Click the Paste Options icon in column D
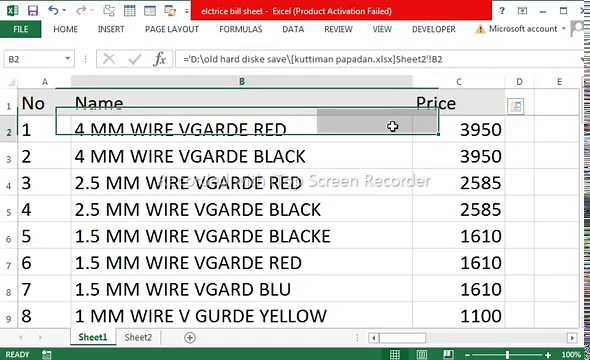This screenshot has height=360, width=590. click(x=515, y=106)
